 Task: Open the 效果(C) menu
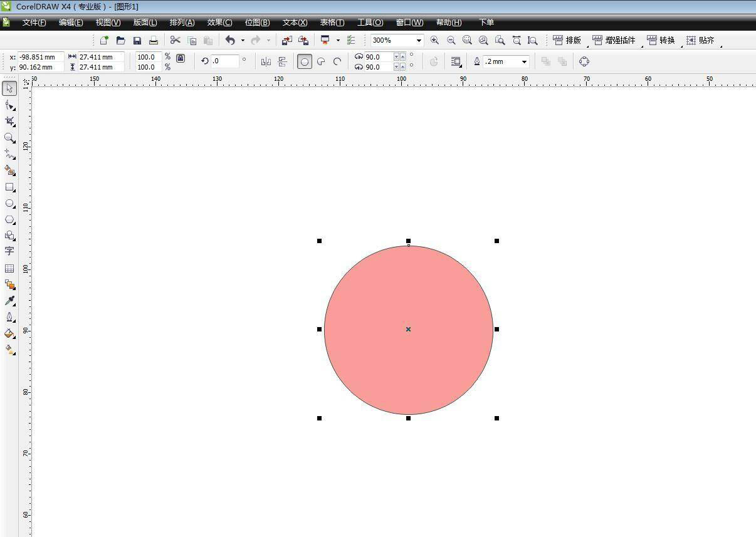tap(219, 23)
